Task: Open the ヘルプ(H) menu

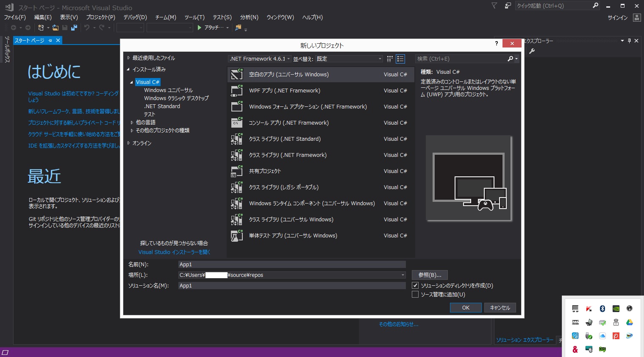Action: pos(312,17)
